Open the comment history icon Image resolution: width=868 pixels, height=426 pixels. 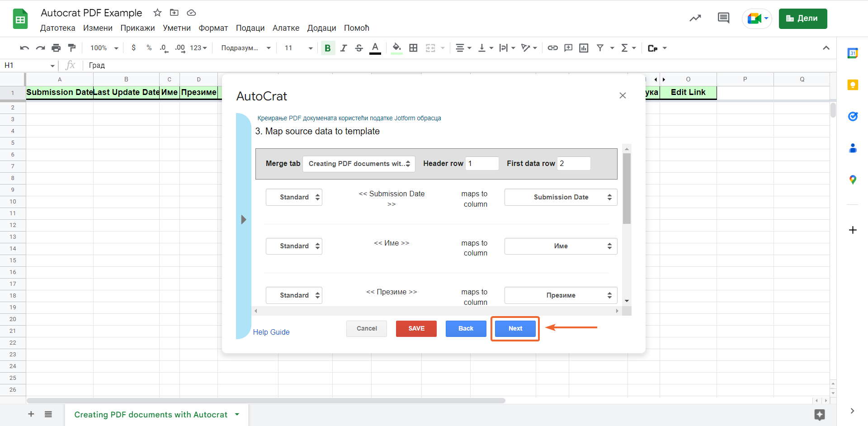click(723, 19)
